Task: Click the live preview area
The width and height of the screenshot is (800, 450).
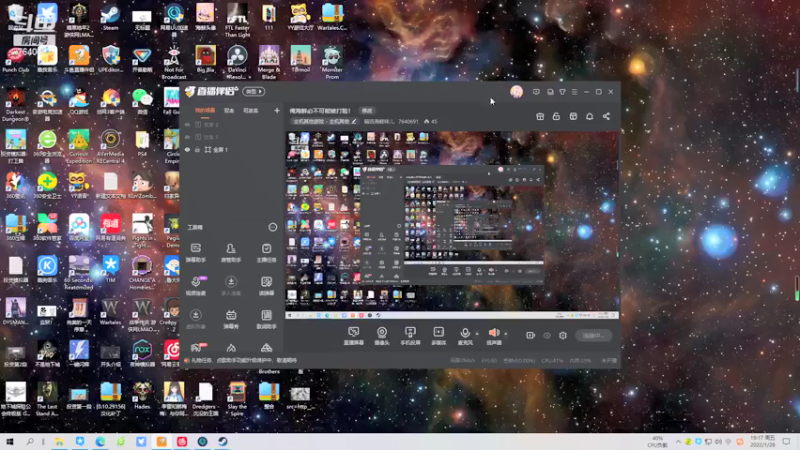Action: [x=452, y=225]
